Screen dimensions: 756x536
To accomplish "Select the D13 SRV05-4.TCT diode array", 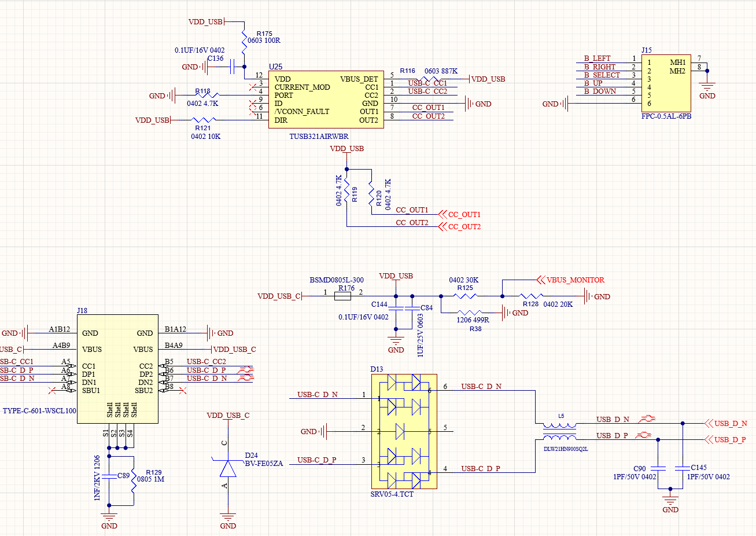I will click(x=404, y=431).
